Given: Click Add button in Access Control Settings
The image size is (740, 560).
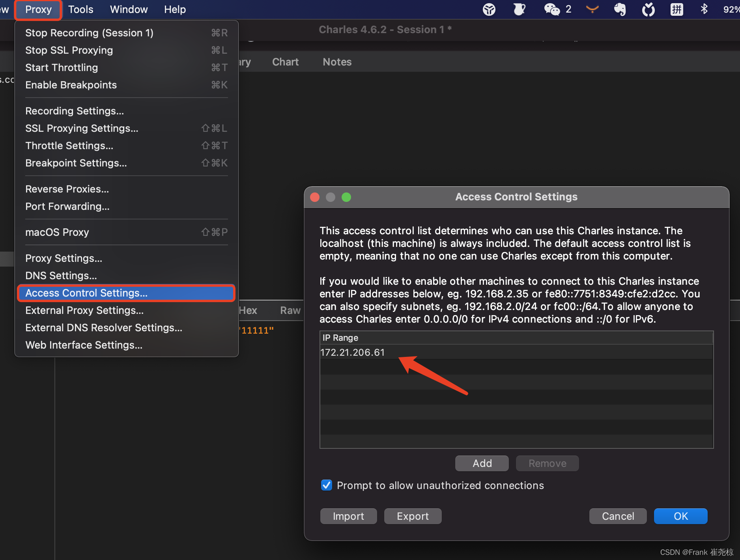Looking at the screenshot, I should pos(482,463).
